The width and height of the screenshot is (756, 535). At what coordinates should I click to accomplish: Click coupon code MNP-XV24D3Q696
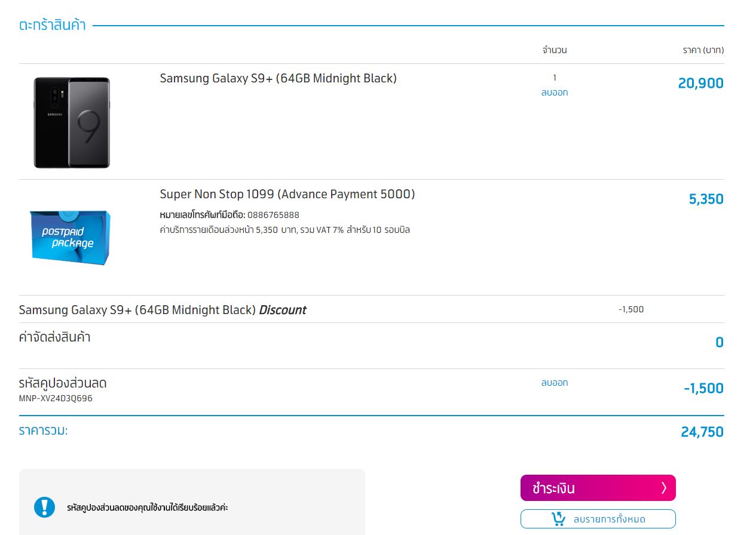click(x=56, y=398)
